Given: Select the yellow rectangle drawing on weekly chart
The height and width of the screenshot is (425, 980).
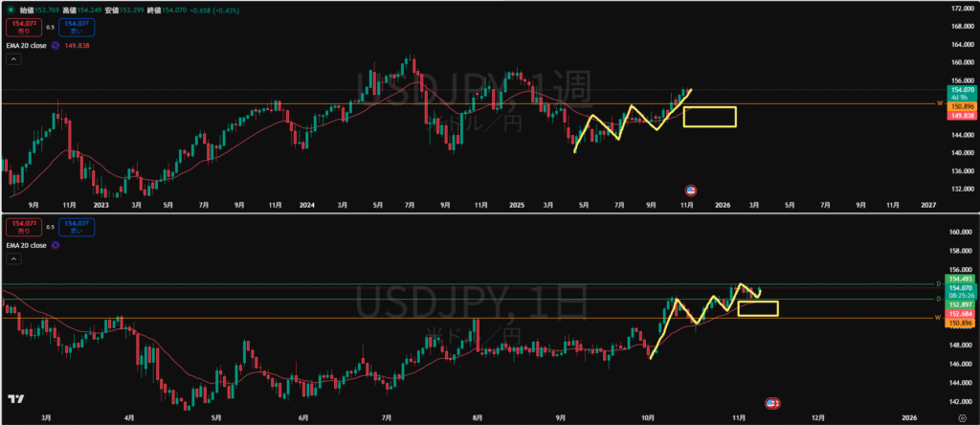Looking at the screenshot, I should coord(709,117).
